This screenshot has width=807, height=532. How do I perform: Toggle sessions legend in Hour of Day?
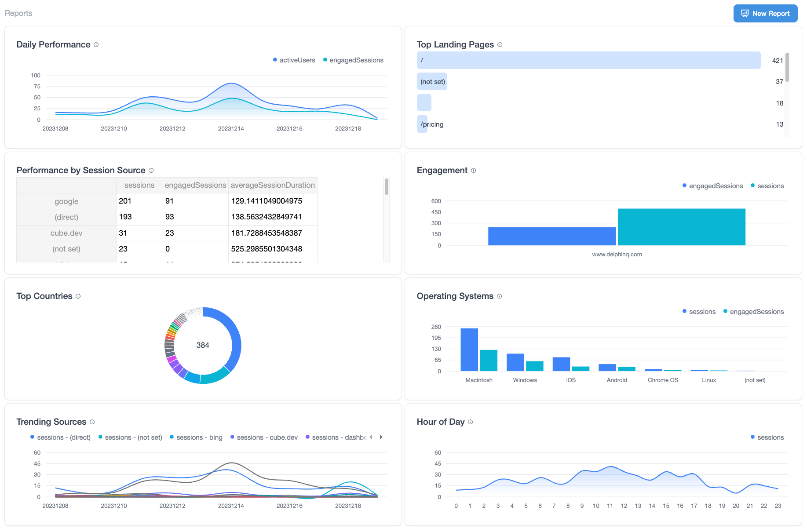click(x=767, y=437)
